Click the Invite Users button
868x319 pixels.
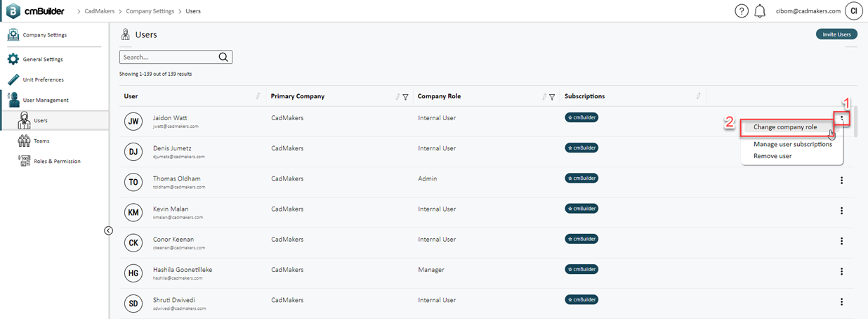[x=836, y=34]
